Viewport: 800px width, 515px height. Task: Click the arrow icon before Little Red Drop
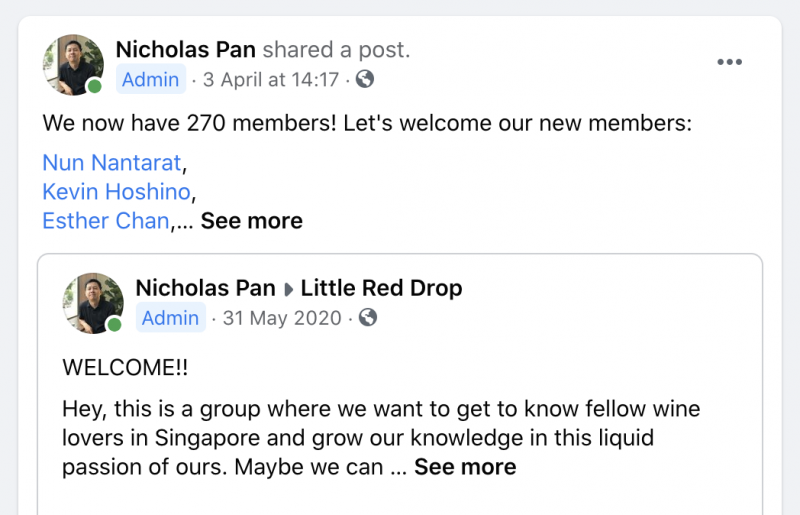click(288, 289)
